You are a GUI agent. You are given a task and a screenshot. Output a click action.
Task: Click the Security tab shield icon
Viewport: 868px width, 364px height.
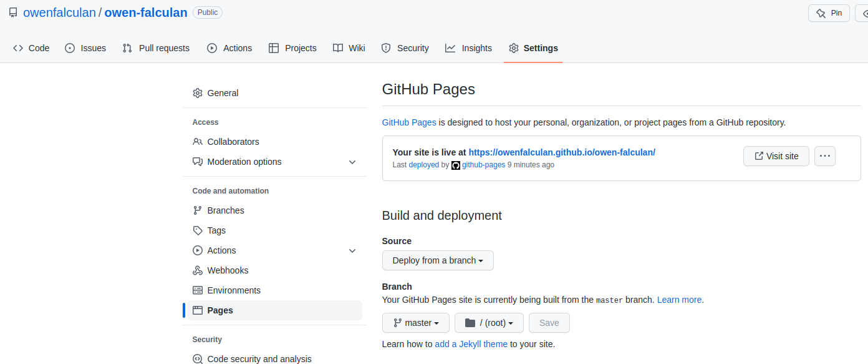(386, 48)
